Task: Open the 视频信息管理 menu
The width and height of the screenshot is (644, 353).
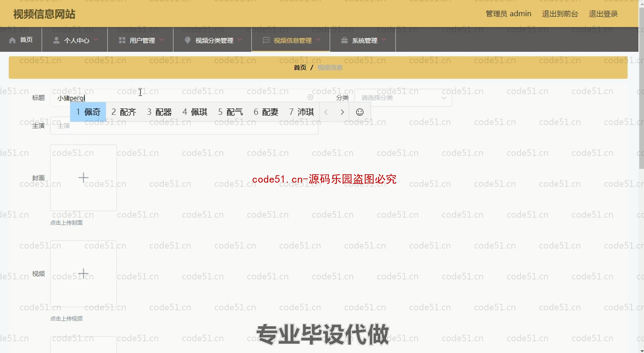Action: pos(291,40)
